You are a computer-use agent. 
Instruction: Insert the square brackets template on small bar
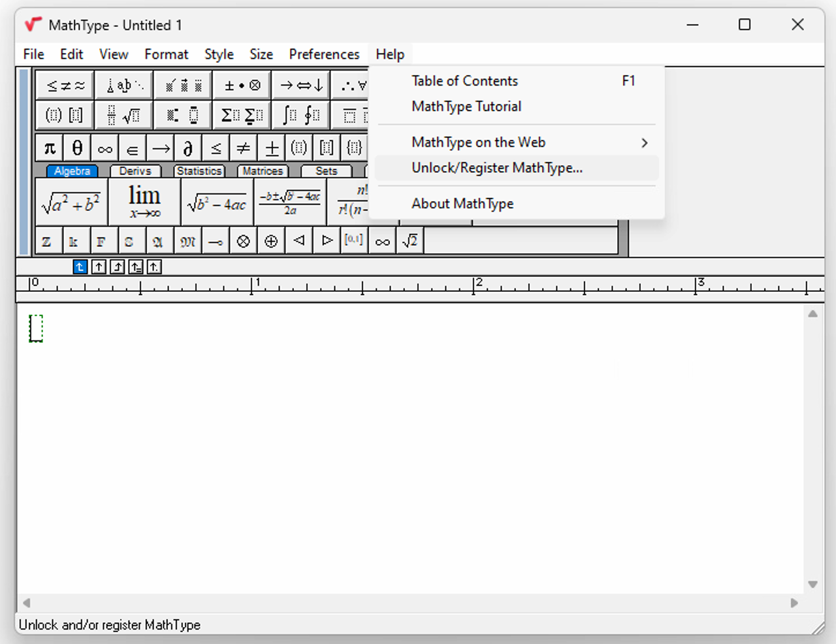tap(327, 148)
